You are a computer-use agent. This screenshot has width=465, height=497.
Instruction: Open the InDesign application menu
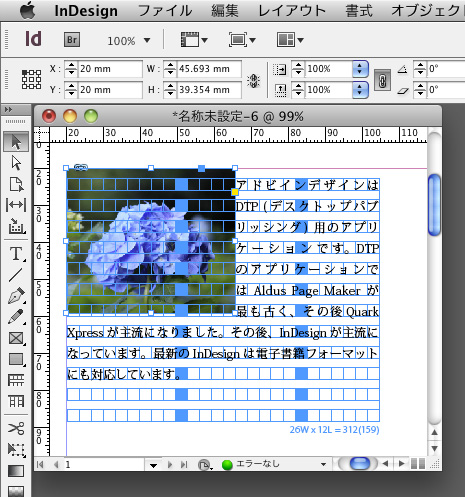[86, 11]
